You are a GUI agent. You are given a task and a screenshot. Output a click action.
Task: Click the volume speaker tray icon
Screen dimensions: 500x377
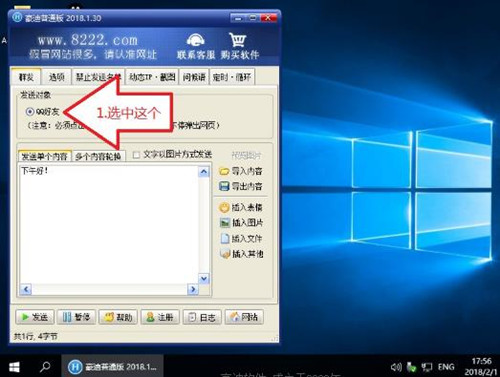[x=396, y=367]
